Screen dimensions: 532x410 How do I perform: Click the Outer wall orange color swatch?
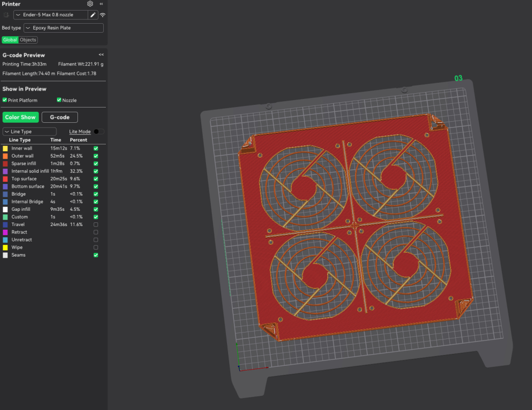point(5,156)
